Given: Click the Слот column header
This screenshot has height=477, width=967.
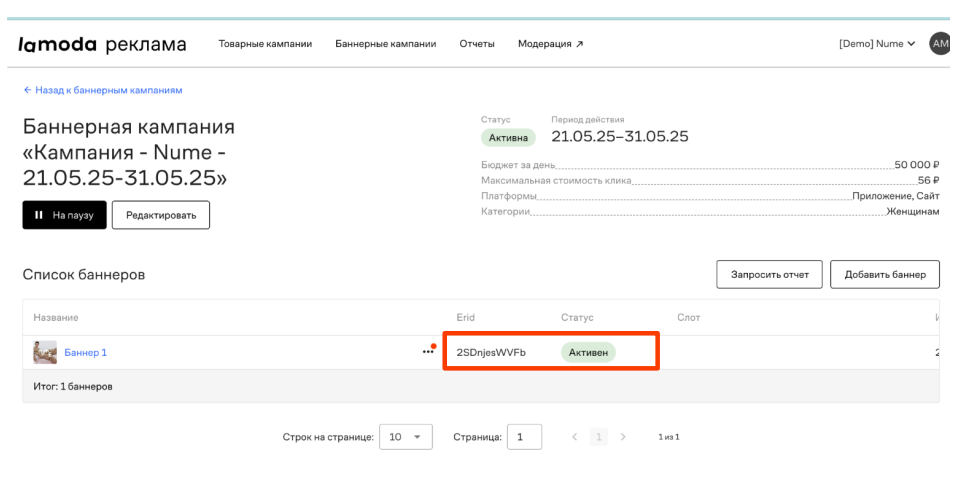Looking at the screenshot, I should point(688,317).
